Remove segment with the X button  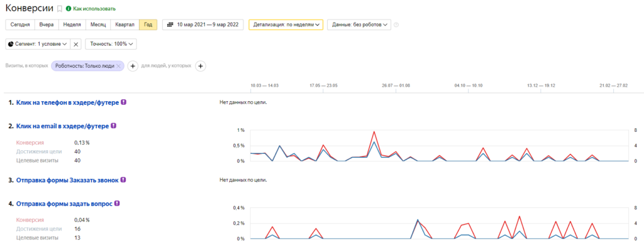(76, 45)
